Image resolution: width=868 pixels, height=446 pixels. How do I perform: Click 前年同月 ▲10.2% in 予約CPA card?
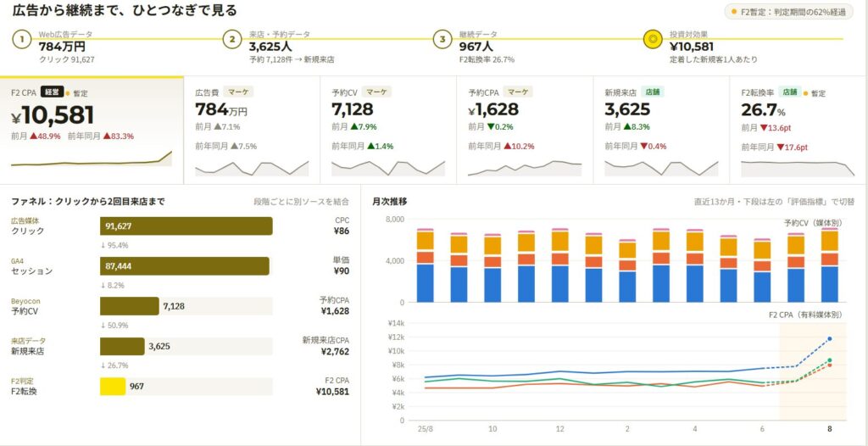pos(501,147)
